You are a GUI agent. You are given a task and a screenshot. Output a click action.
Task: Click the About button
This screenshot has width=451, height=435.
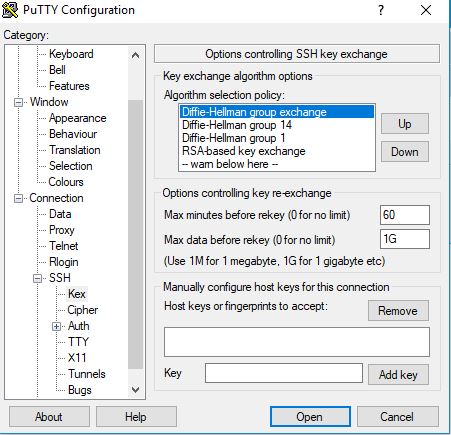[x=49, y=417]
